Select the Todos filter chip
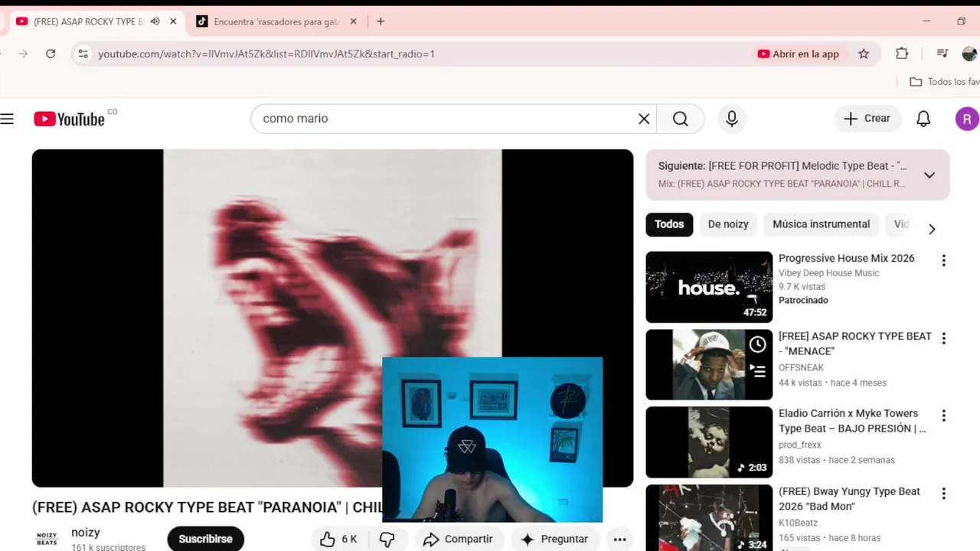The width and height of the screenshot is (980, 551). 669,224
